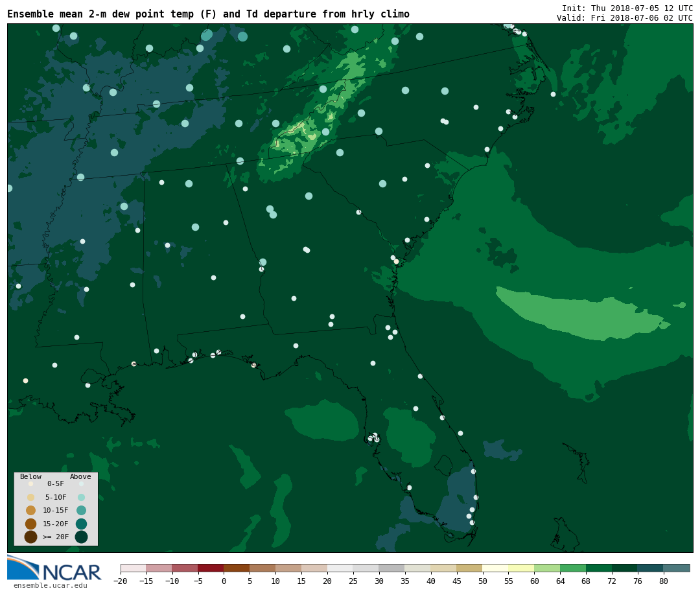Click the map title text
The image size is (700, 593).
pos(209,14)
